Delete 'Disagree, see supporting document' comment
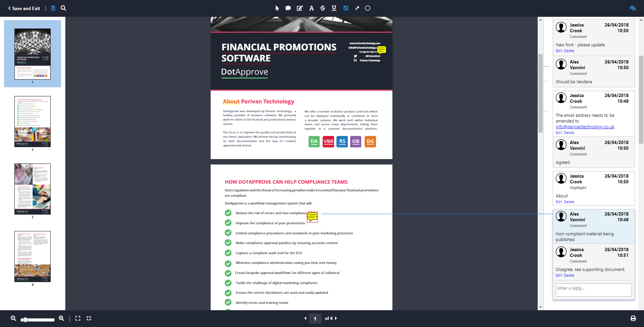This screenshot has width=644, height=327. tap(569, 275)
